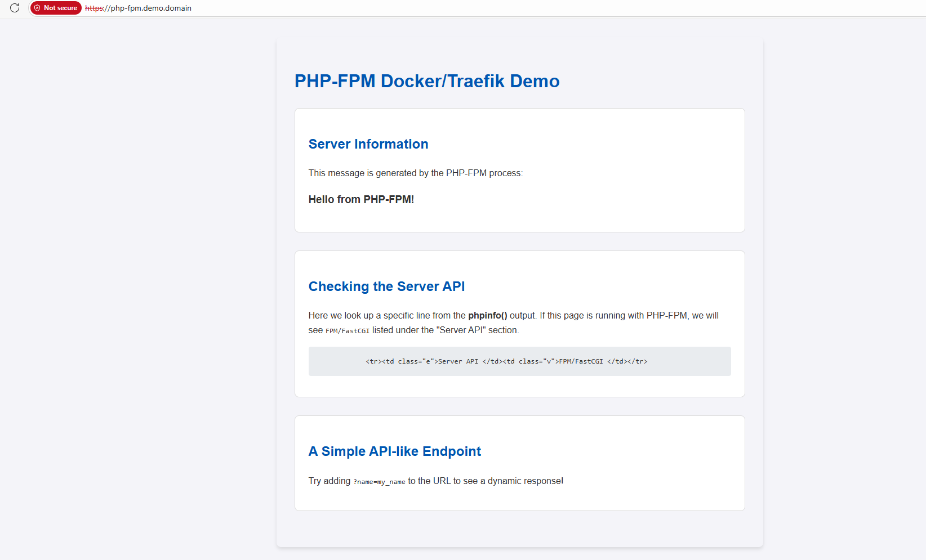Click the ?name=my_name inline code
Image resolution: width=926 pixels, height=560 pixels.
point(379,482)
